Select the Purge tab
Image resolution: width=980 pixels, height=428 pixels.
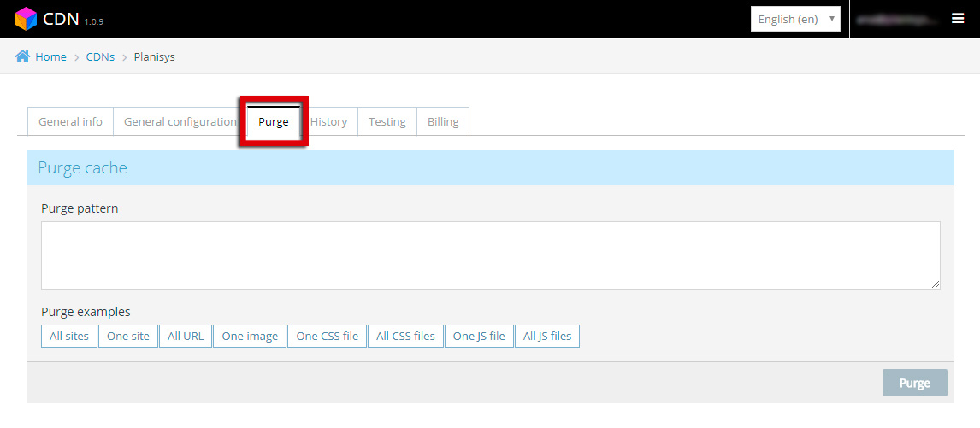(274, 122)
